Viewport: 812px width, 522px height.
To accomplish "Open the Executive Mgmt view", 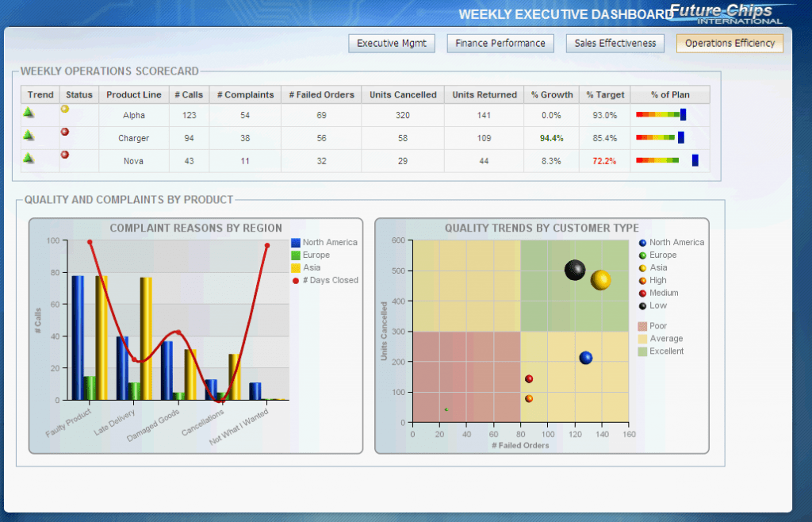I will (x=391, y=43).
